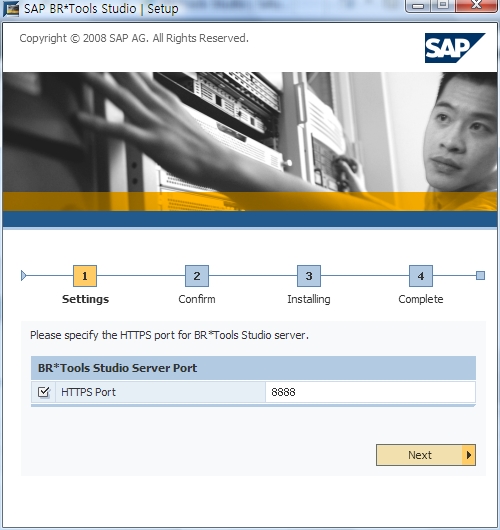This screenshot has width=500, height=530.
Task: Click the server rack banner image
Action: tap(250, 142)
